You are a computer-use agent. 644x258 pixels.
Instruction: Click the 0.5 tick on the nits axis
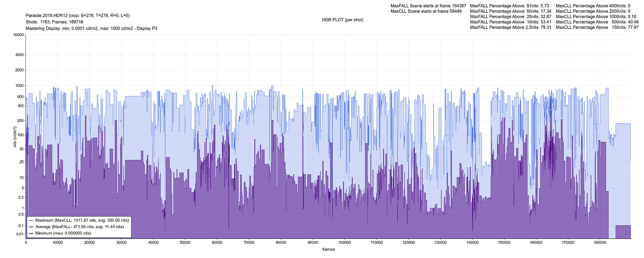click(x=21, y=215)
